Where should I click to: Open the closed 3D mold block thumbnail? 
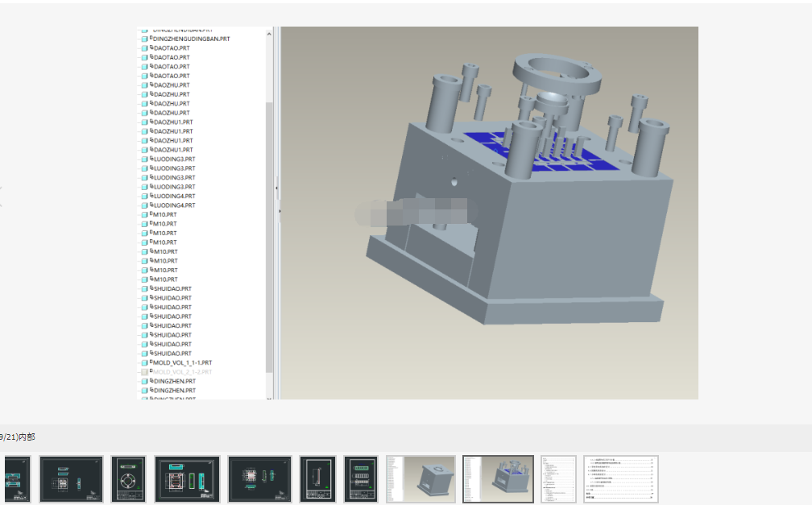pos(421,479)
